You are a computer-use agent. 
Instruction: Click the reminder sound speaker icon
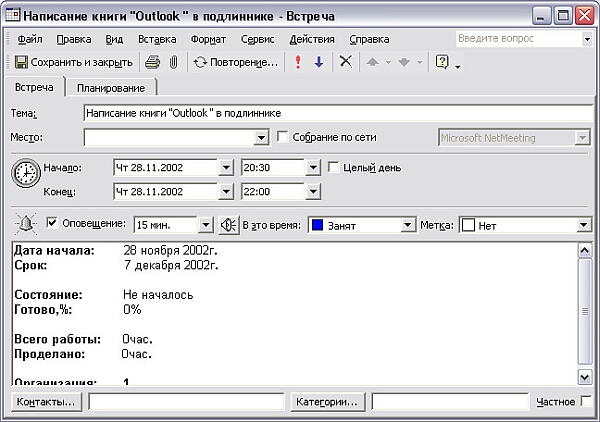point(229,225)
